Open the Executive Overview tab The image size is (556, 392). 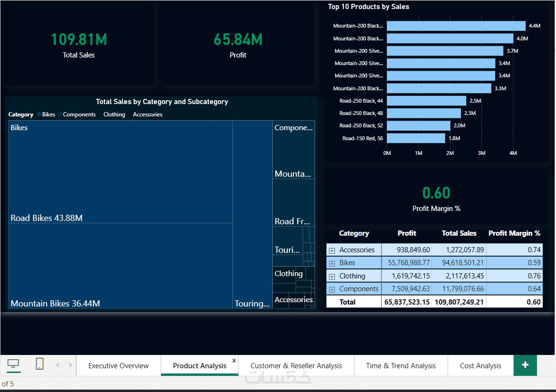click(x=118, y=365)
